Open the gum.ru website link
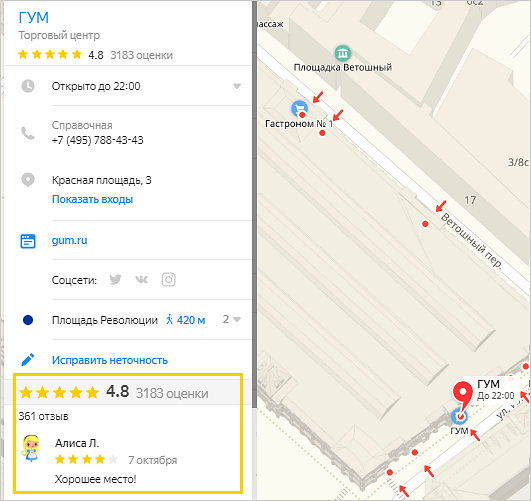 point(69,240)
